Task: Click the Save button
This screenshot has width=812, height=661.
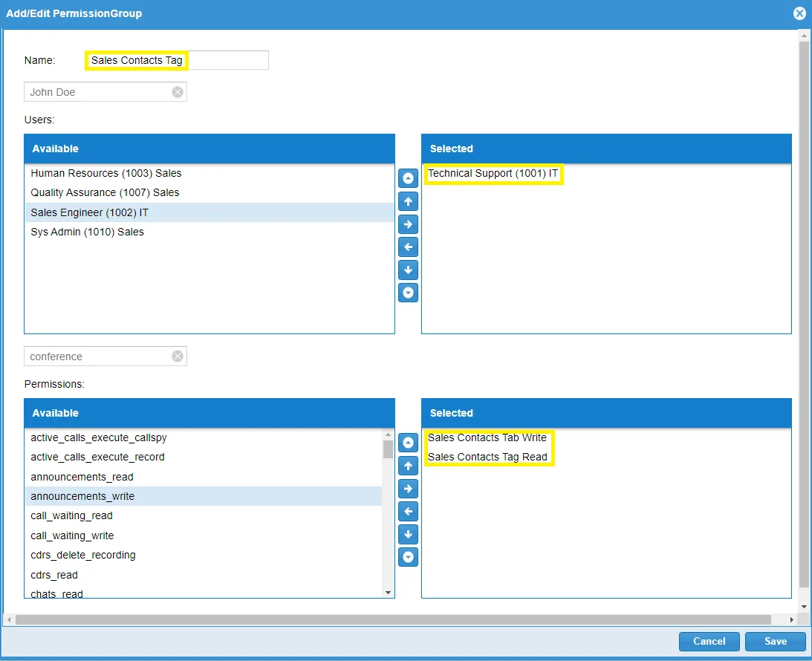Action: click(x=776, y=642)
